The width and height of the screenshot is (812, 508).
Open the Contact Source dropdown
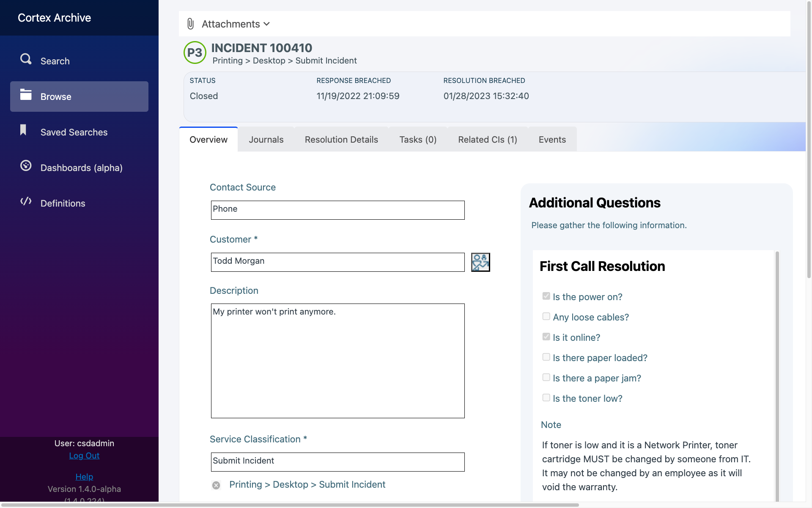point(337,210)
